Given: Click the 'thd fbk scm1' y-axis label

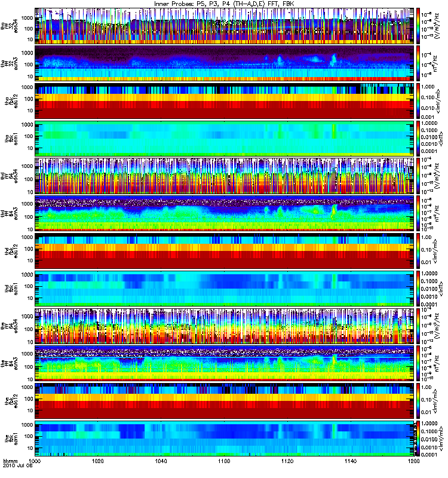Looking at the screenshot, I should click(x=11, y=289).
